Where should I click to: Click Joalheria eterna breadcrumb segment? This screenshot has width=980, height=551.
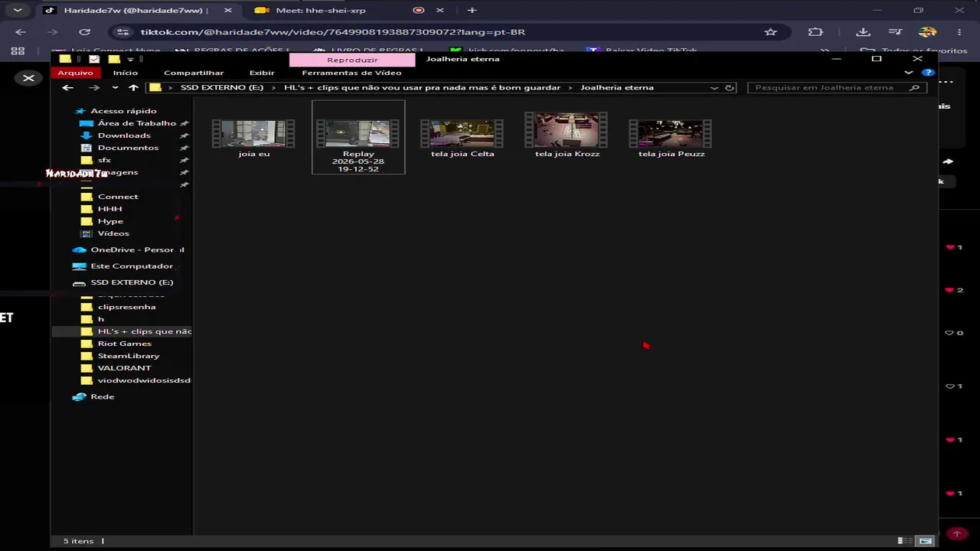pos(617,87)
